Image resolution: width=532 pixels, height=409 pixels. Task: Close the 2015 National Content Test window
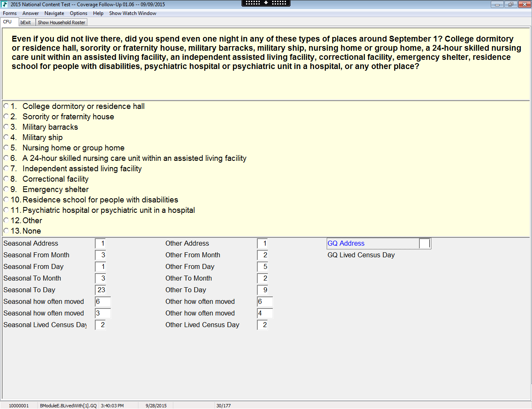point(525,5)
